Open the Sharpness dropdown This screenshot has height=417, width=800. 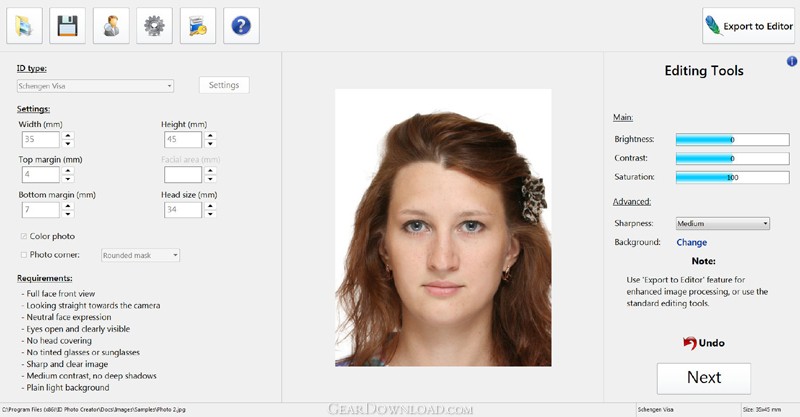tap(722, 224)
